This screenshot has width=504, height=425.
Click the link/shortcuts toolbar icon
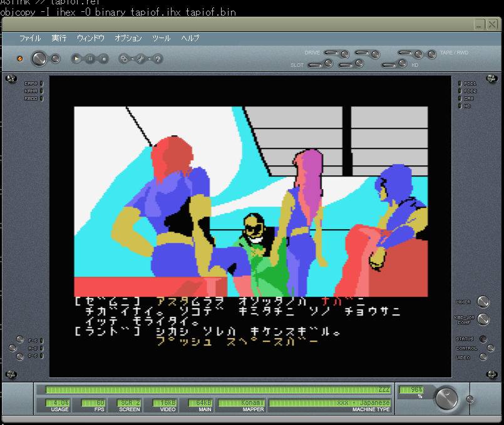click(124, 59)
